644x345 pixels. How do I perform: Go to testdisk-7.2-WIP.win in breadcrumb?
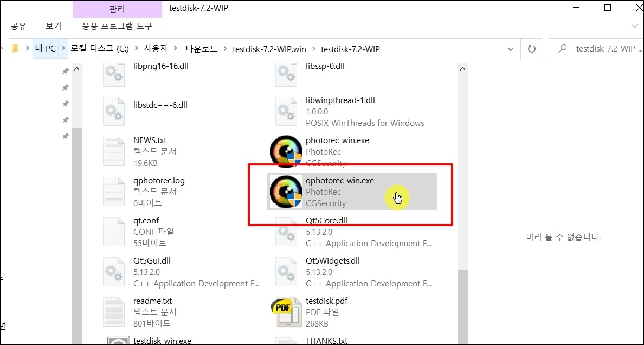(x=269, y=49)
